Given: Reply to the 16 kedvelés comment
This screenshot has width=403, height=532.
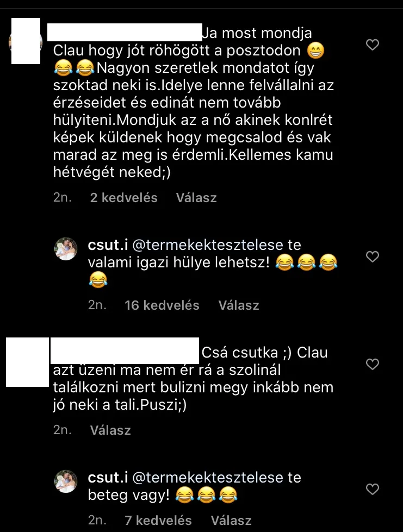Looking at the screenshot, I should pyautogui.click(x=239, y=305).
